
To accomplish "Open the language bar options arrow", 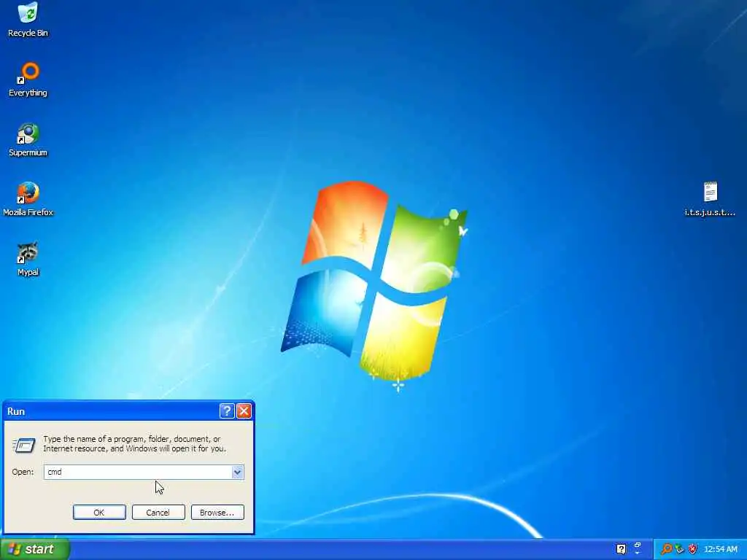I will pos(638,553).
